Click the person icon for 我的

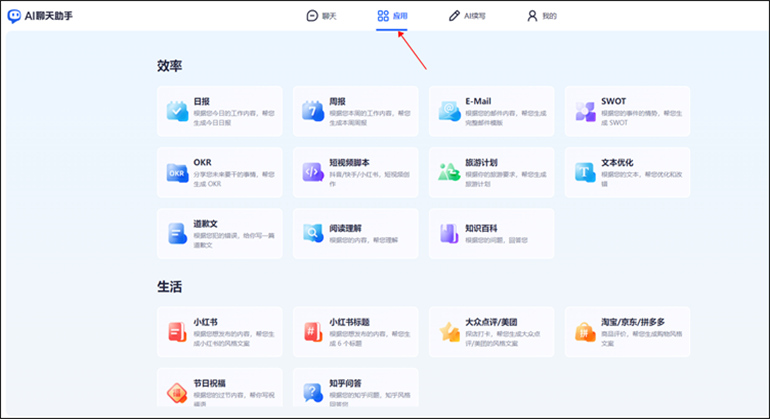(x=532, y=16)
